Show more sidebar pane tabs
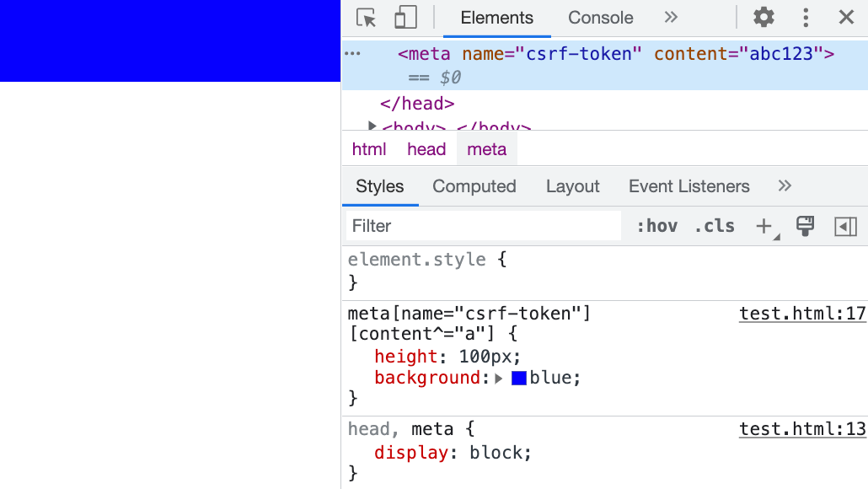 point(785,185)
